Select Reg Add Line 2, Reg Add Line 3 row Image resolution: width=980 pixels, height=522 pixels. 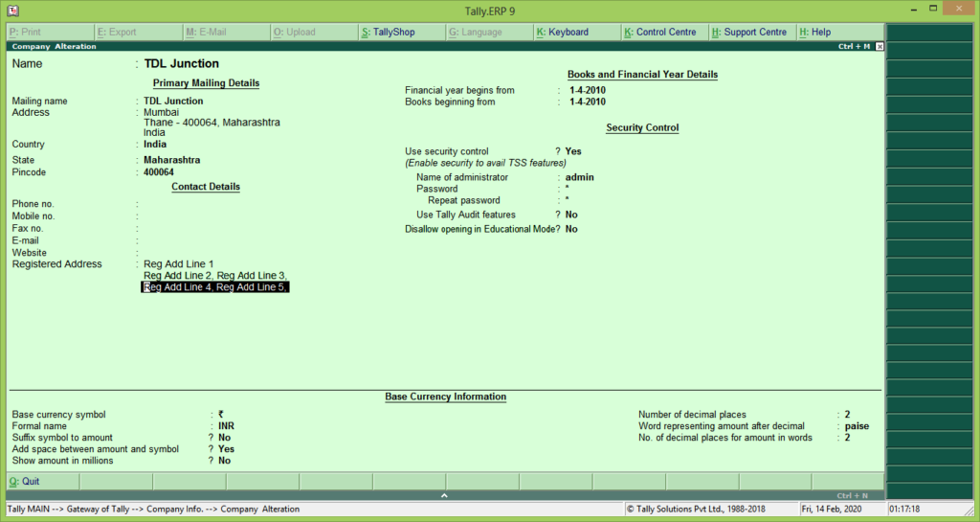pyautogui.click(x=215, y=275)
